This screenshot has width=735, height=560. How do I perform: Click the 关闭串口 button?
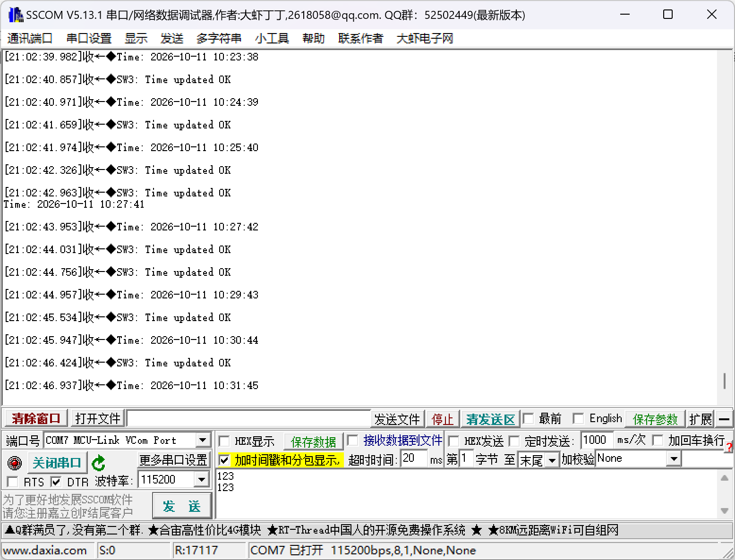click(57, 463)
